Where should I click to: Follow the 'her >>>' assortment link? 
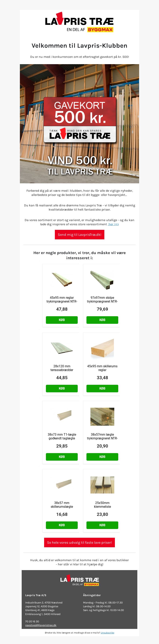pos(113,224)
